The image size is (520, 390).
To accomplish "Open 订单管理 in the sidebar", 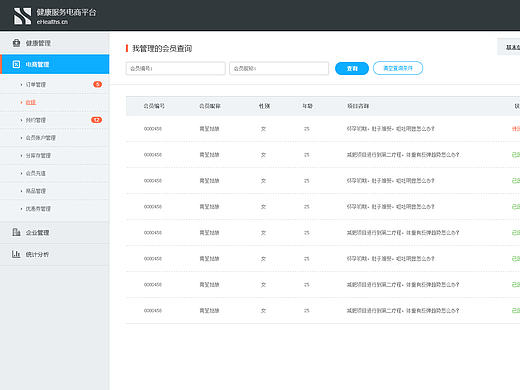I will 55,84.
